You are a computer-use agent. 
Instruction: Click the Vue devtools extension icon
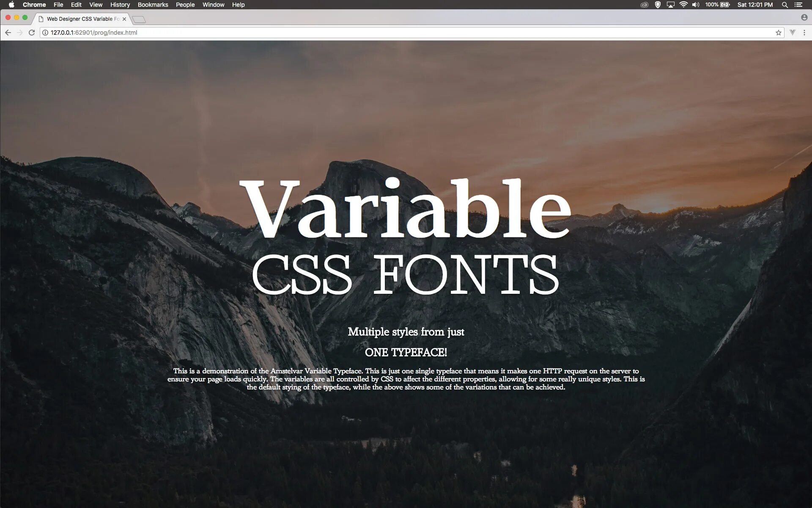(x=791, y=32)
